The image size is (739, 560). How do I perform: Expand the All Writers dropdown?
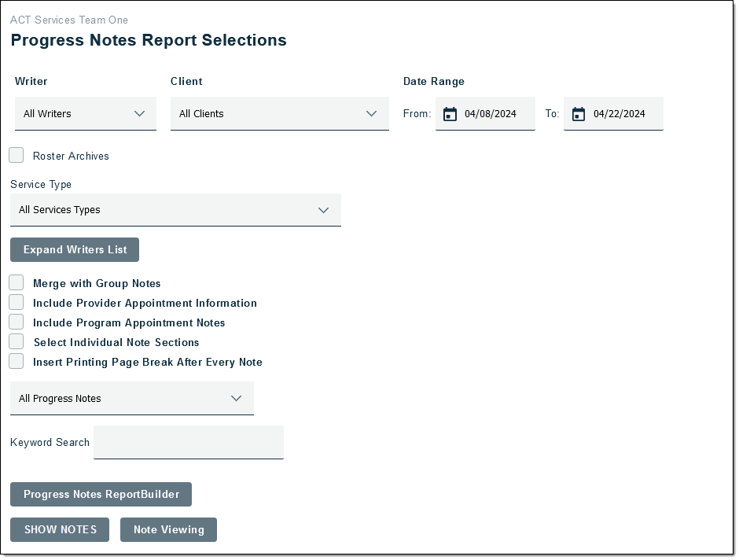(x=85, y=114)
